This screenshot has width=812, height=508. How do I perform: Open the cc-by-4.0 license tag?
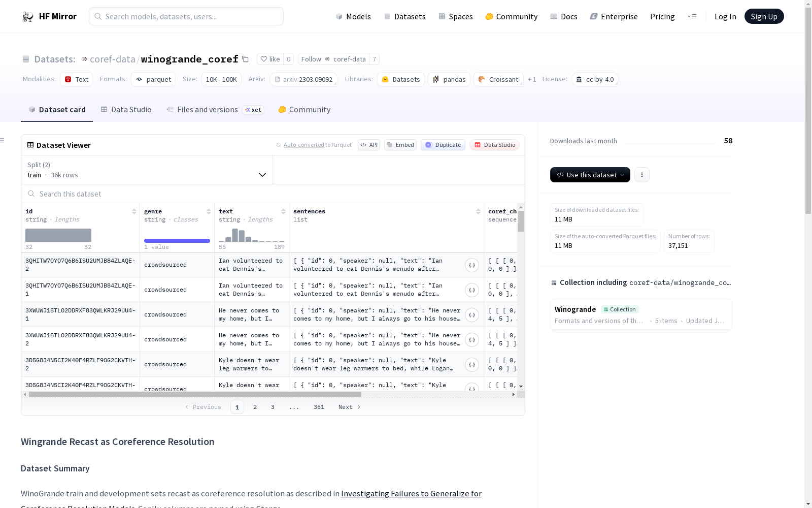(595, 79)
